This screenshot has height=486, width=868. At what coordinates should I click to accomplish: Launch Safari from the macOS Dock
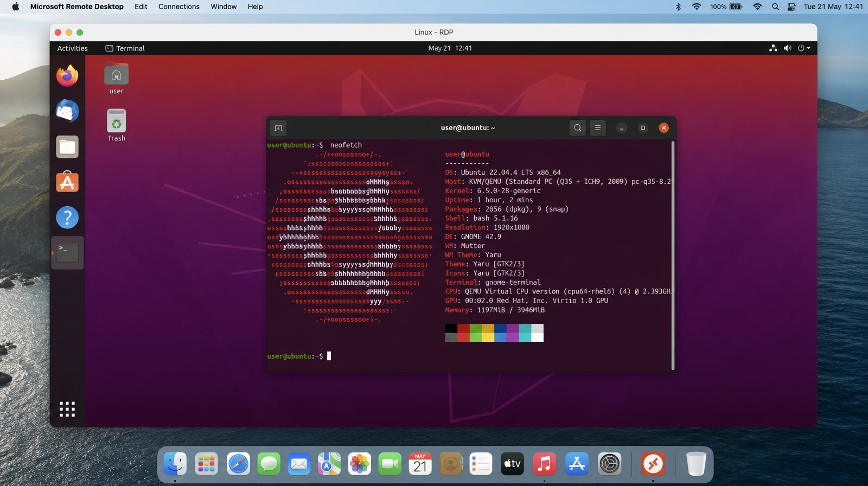coord(238,464)
